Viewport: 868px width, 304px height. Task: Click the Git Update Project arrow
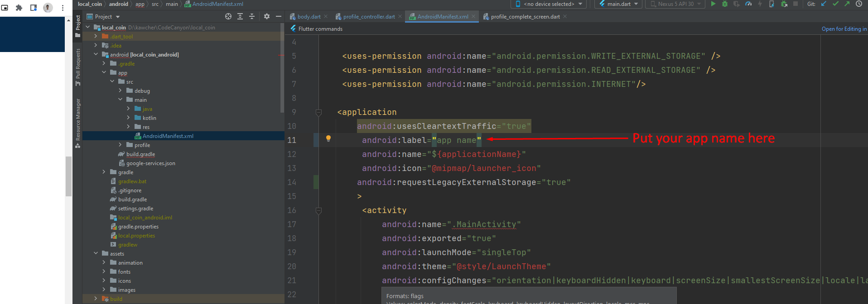click(x=824, y=4)
